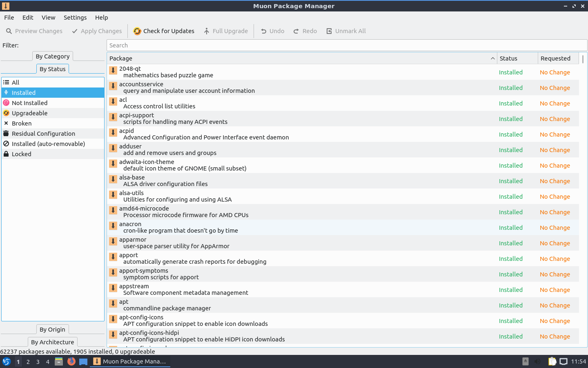Image resolution: width=588 pixels, height=368 pixels.
Task: Click the Undo arrow icon
Action: tap(264, 31)
